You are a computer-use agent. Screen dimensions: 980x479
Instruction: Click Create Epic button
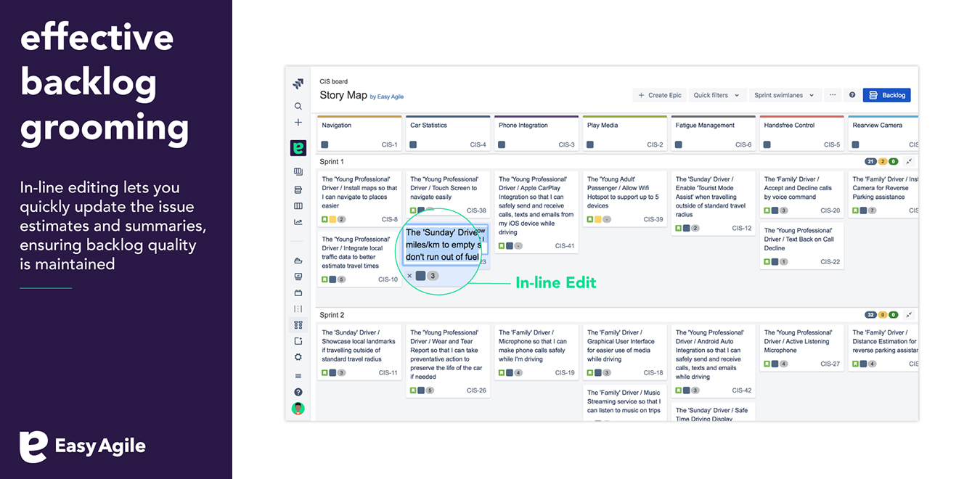tap(660, 95)
